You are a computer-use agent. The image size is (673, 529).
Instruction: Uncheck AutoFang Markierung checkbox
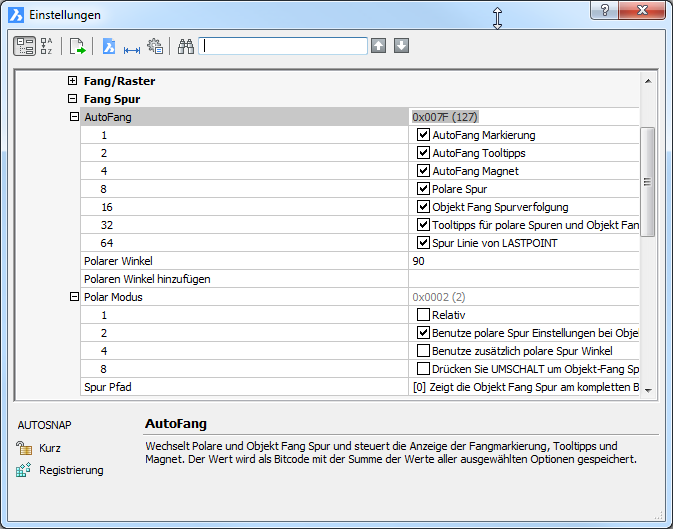423,135
